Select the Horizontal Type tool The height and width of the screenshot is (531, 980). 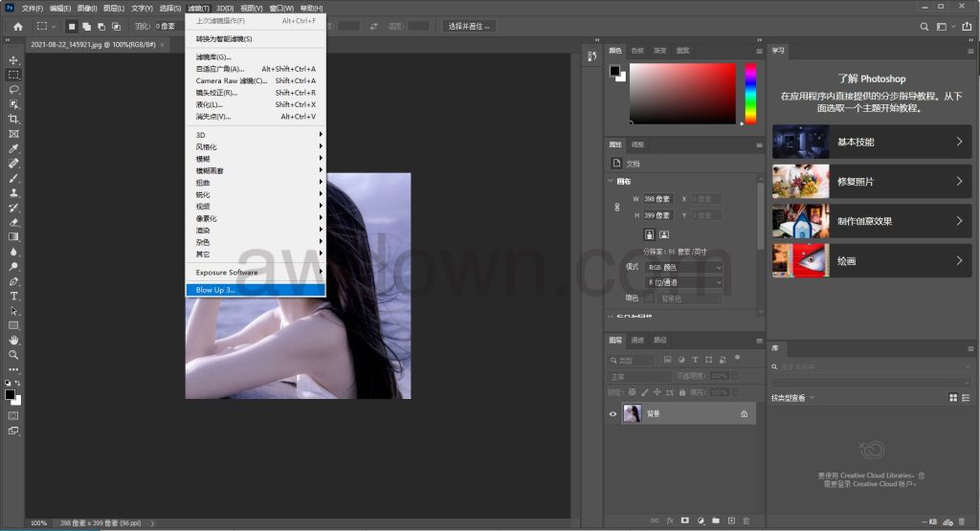pyautogui.click(x=13, y=297)
